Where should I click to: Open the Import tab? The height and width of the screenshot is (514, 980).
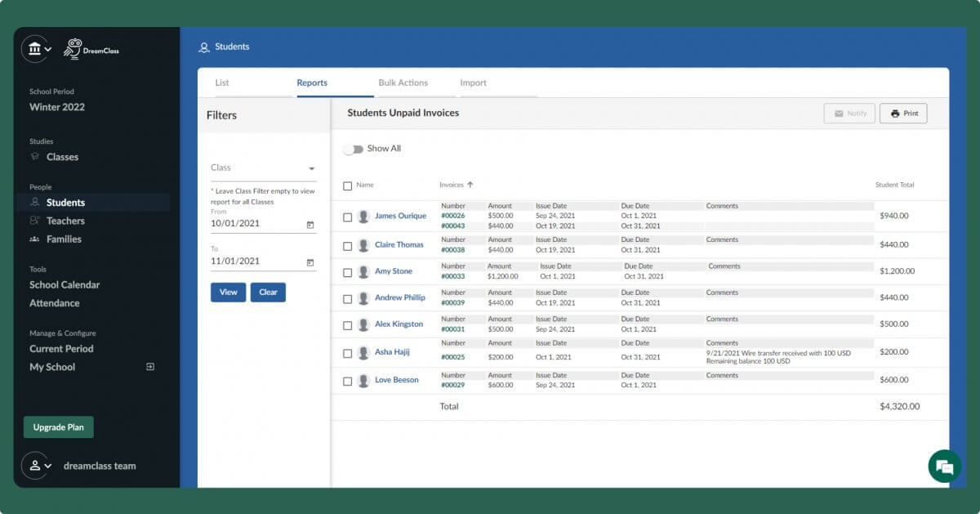pyautogui.click(x=473, y=83)
